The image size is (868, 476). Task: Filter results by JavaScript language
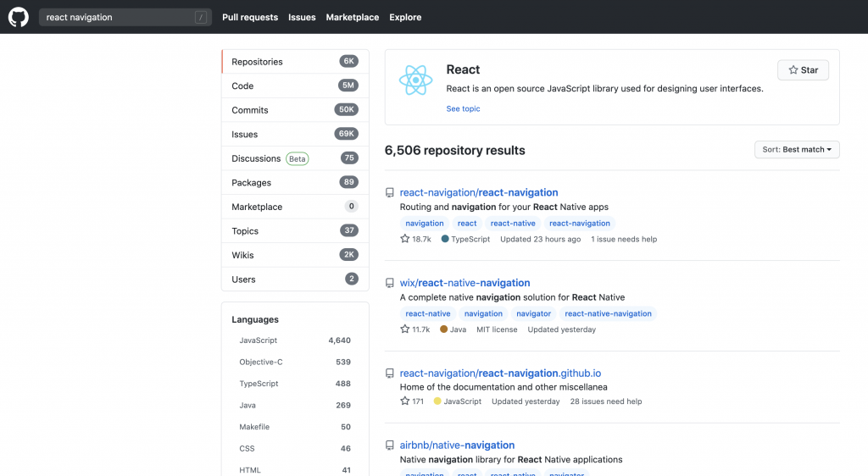click(x=295, y=340)
